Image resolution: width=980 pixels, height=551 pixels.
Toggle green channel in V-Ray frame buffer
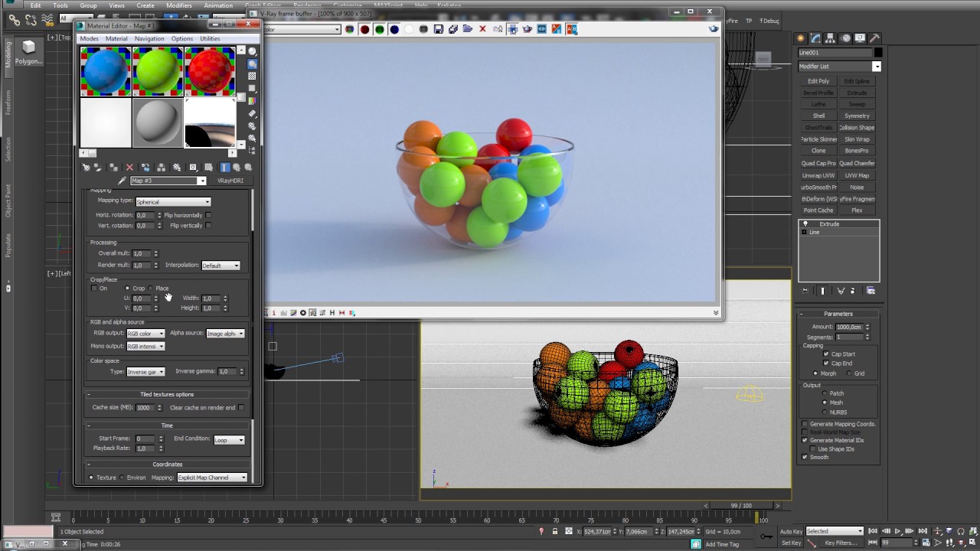click(380, 29)
